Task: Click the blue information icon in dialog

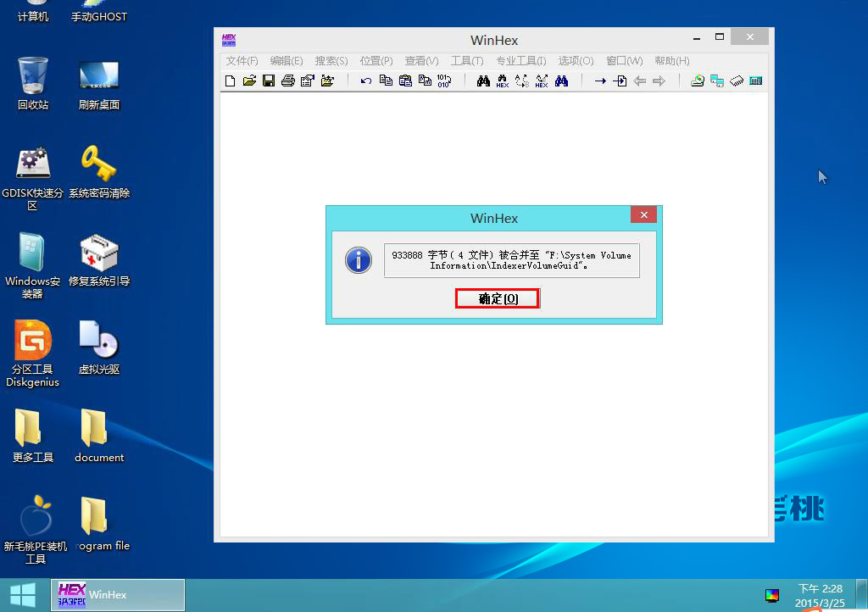Action: click(x=359, y=260)
